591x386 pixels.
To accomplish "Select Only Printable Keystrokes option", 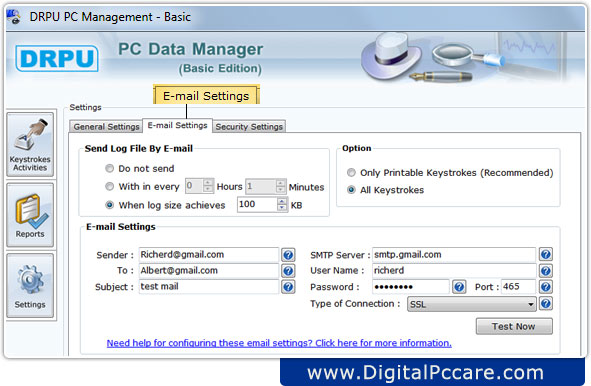I will [x=351, y=173].
